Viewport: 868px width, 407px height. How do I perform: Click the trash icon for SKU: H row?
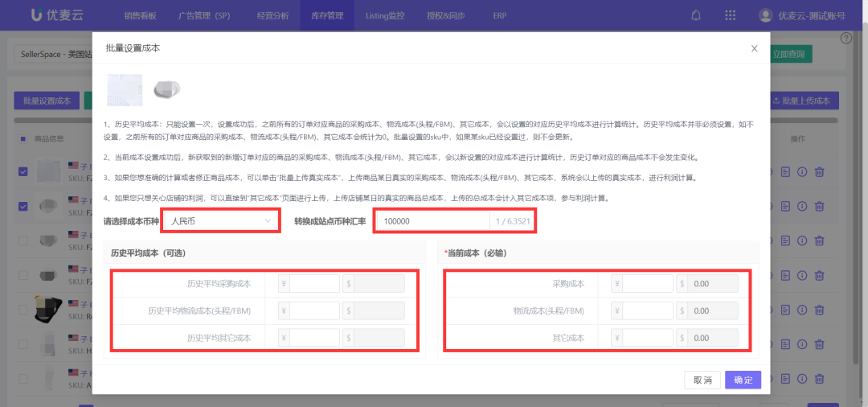pyautogui.click(x=820, y=344)
